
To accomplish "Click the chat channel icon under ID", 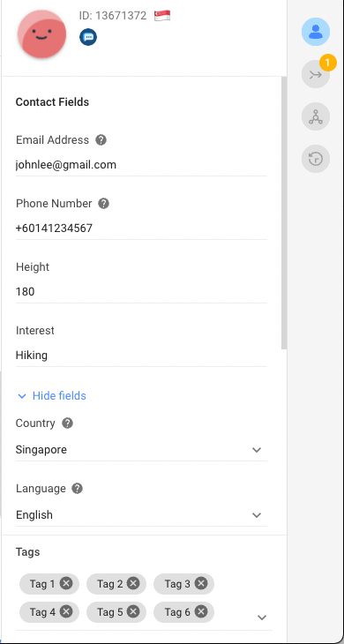I will 88,37.
